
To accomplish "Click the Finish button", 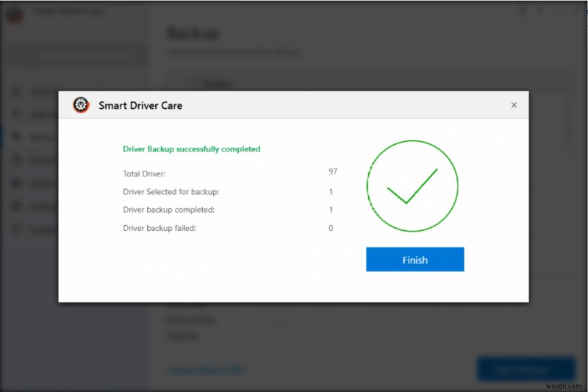I will click(415, 259).
